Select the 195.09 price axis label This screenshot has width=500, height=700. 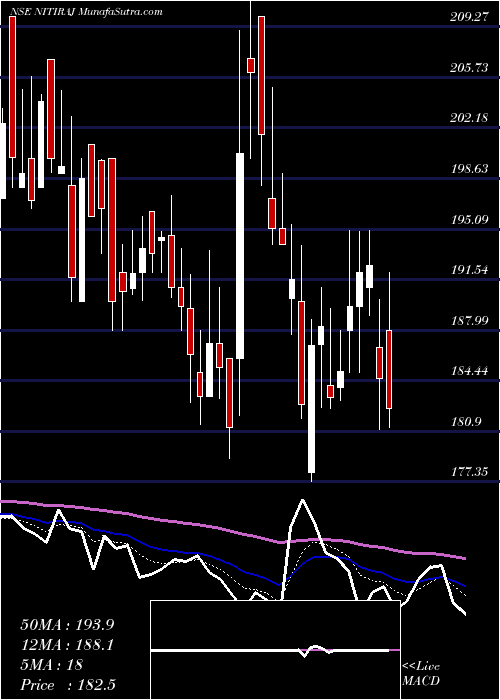470,219
